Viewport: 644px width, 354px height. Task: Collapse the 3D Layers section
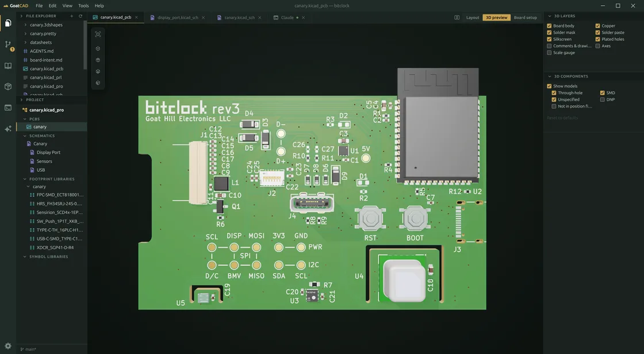[x=550, y=16]
